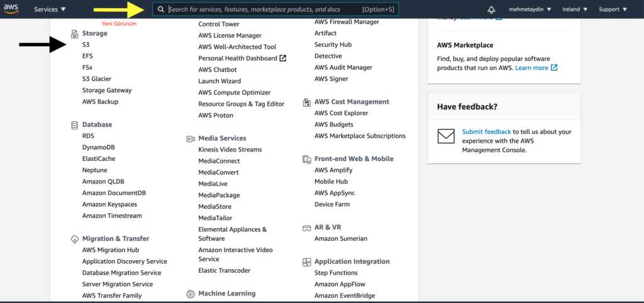Open ElastiCache service
Viewport: 644px width, 303px height.
99,159
